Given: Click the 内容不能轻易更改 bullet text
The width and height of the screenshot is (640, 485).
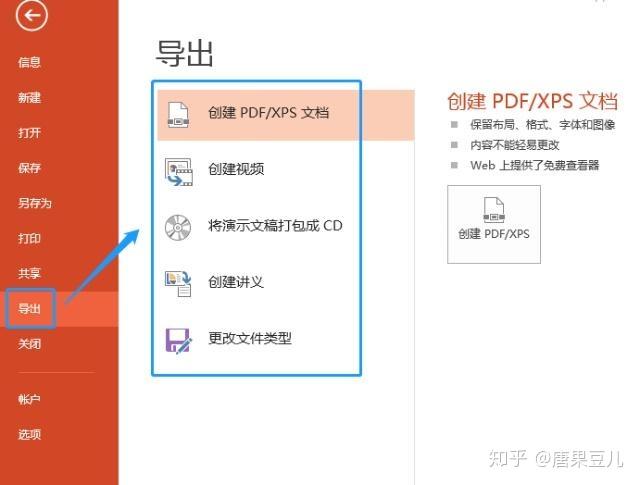Looking at the screenshot, I should tap(515, 145).
